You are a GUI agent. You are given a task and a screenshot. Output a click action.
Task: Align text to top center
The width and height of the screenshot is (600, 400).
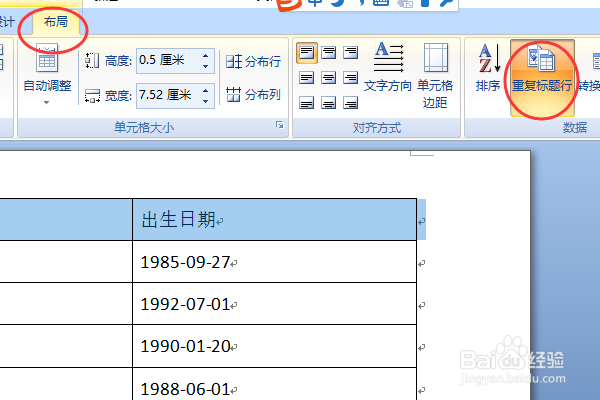click(x=329, y=52)
